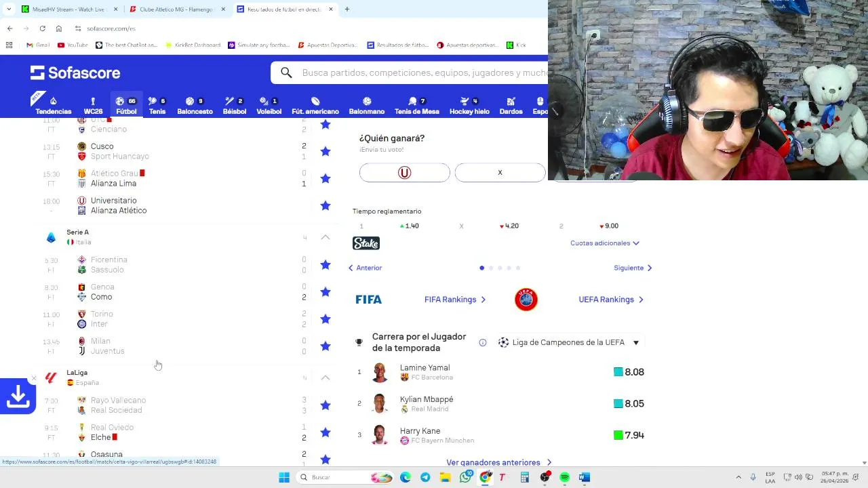The image size is (868, 488).
Task: Open Universitario vs Alianza Atlético match
Action: coord(171,205)
